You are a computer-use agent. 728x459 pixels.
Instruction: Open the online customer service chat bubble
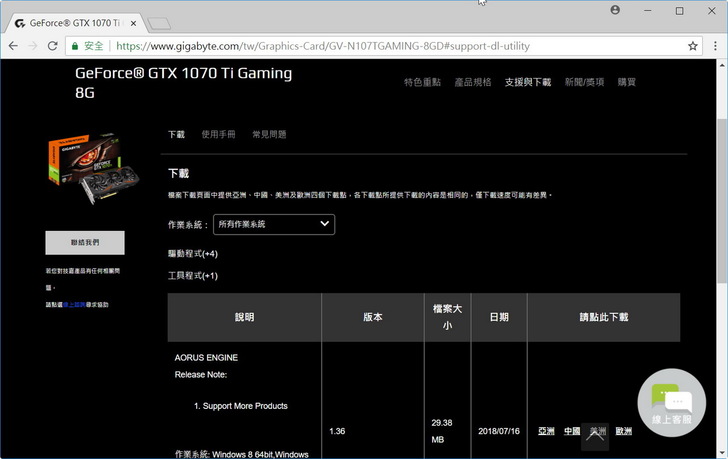[672, 402]
